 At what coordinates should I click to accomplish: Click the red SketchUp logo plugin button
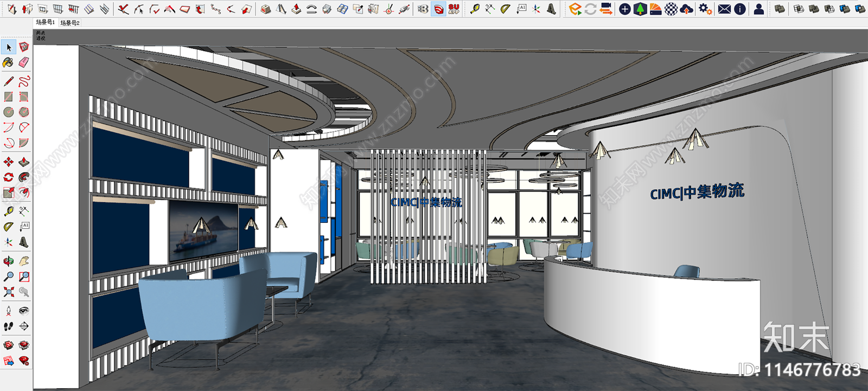(x=438, y=9)
